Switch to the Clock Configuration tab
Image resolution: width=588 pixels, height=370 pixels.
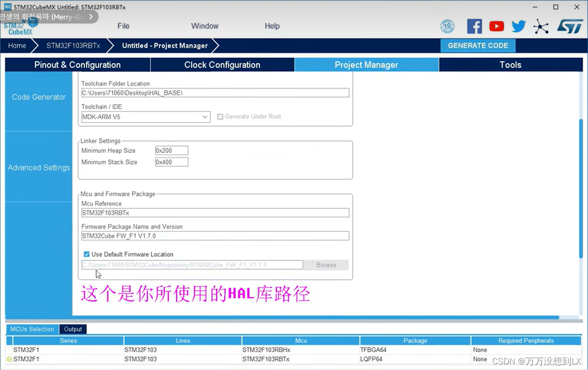[222, 65]
